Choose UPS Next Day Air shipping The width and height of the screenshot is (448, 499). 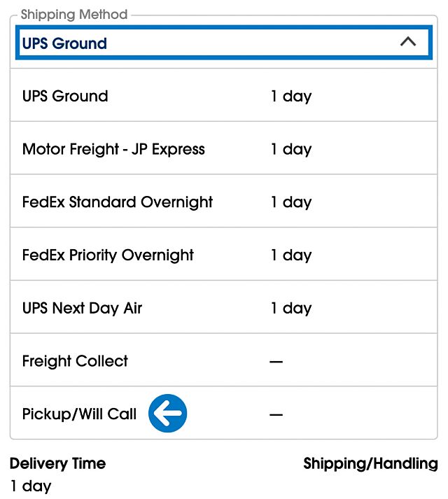82,309
